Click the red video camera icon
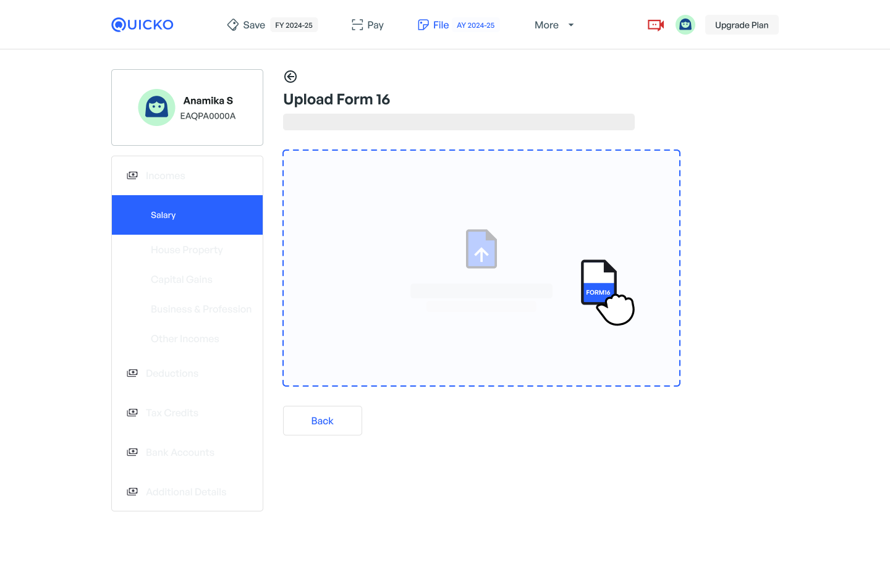The width and height of the screenshot is (890, 588). (655, 25)
